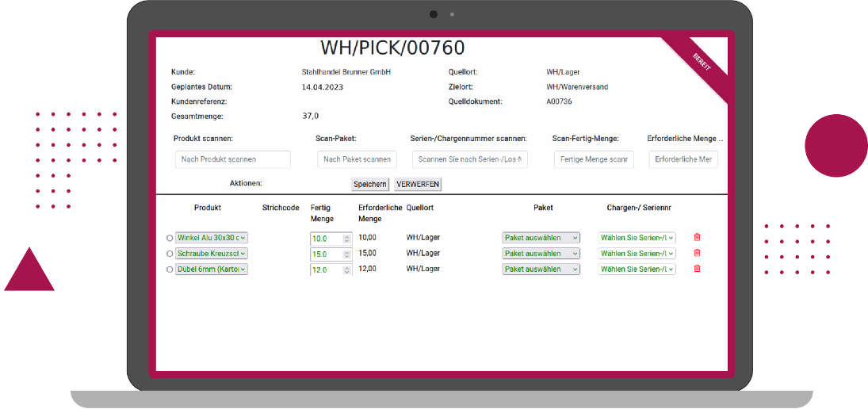The image size is (868, 409).
Task: Select the Dübel 6mm row radio button
Action: [170, 269]
